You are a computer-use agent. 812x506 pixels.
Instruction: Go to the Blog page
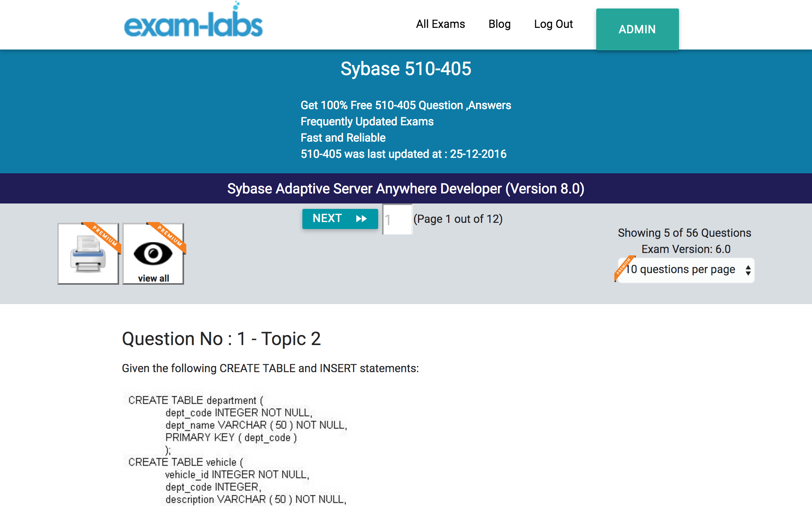[x=500, y=24]
